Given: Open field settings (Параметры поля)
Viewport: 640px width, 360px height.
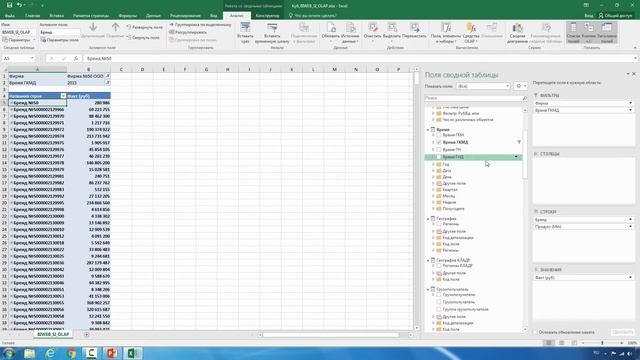Looking at the screenshot, I should (60, 40).
